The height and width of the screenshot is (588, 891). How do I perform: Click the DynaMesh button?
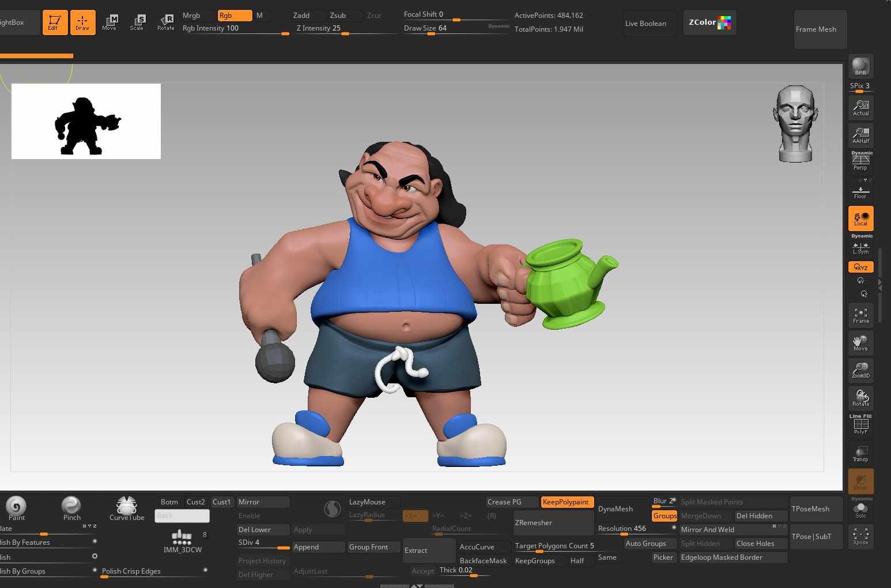pyautogui.click(x=622, y=509)
